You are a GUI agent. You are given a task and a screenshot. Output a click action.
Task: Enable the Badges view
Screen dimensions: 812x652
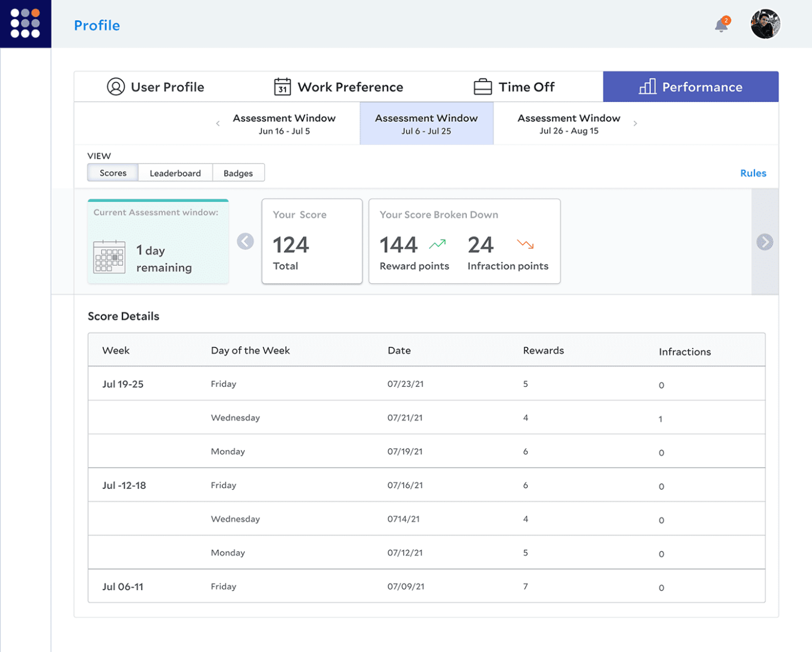point(238,172)
